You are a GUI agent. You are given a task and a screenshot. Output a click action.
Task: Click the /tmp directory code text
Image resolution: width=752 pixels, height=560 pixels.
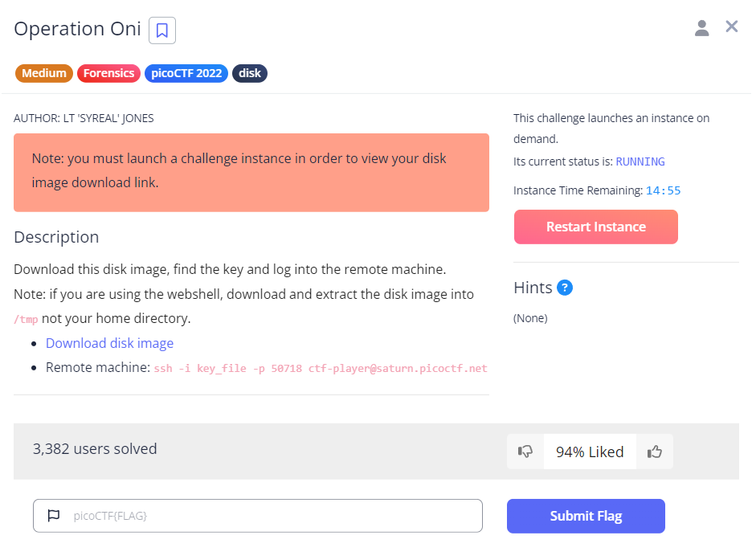(26, 320)
